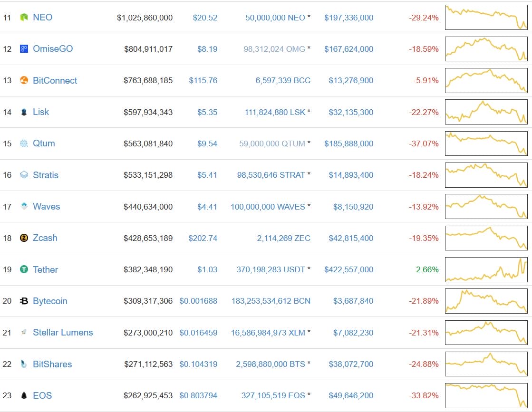Click the Waves diamond logo icon
Screen dimensions: 532x412
(24, 206)
